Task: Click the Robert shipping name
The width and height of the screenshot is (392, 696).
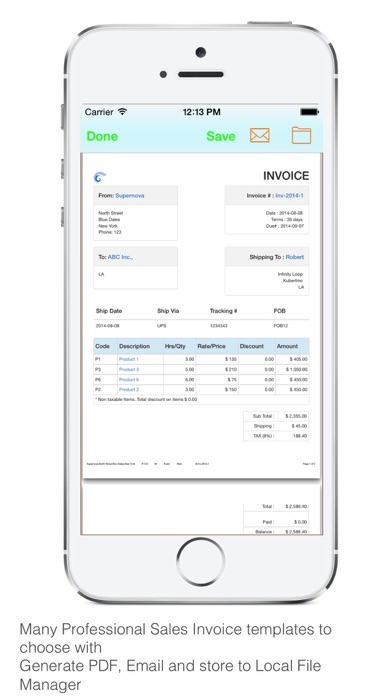Action: tap(295, 257)
